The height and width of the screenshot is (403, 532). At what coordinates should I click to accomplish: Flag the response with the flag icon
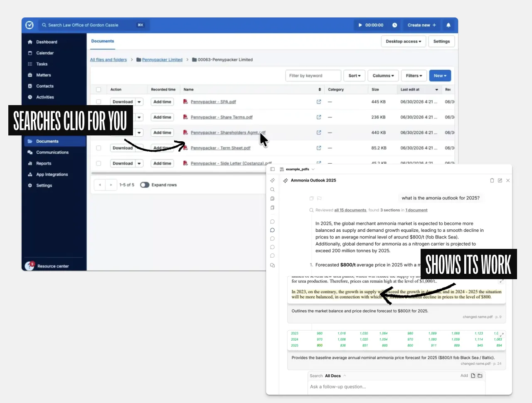click(319, 198)
